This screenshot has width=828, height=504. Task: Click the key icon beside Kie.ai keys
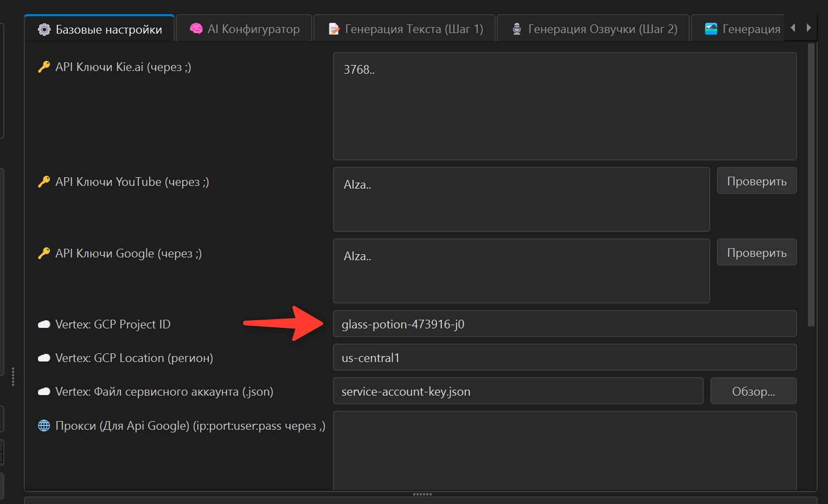pos(44,67)
